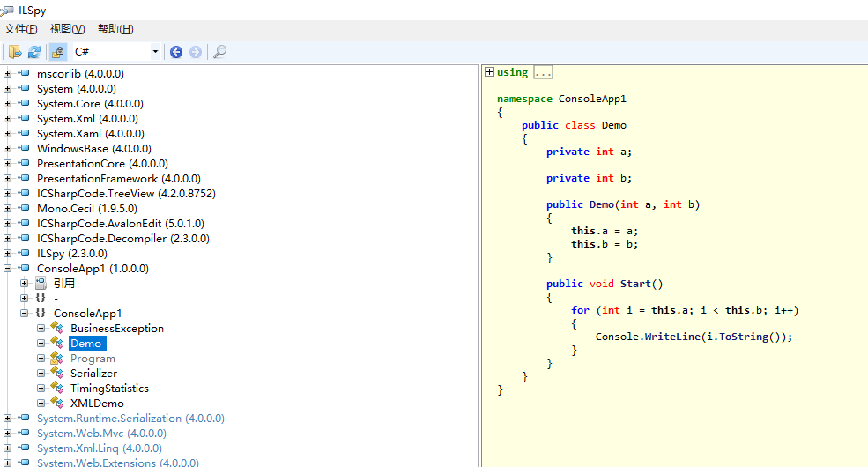Expand the XMLDemo class node

point(41,403)
